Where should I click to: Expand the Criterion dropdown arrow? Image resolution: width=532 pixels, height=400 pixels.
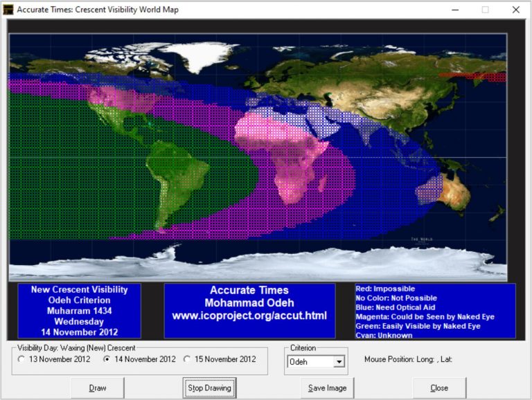[339, 362]
